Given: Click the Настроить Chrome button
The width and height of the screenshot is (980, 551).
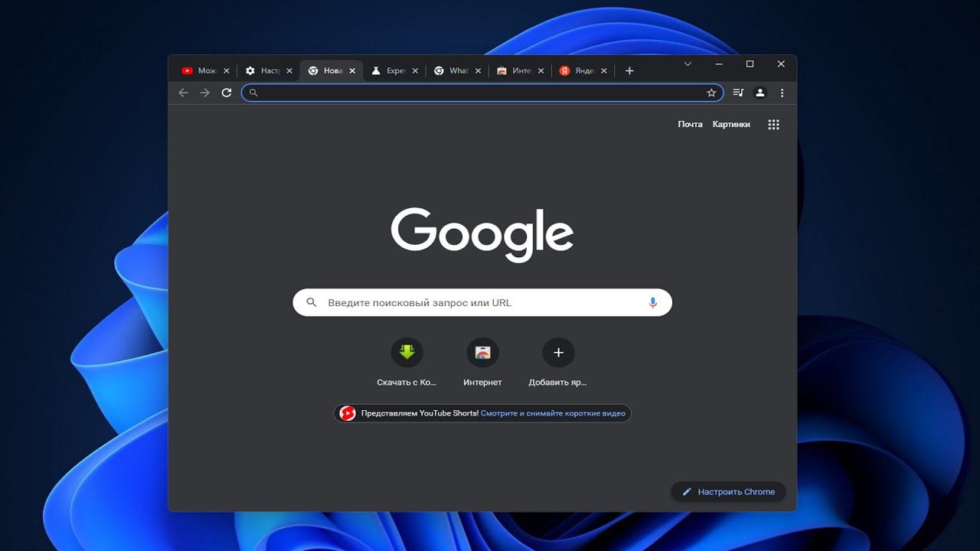Looking at the screenshot, I should point(728,491).
